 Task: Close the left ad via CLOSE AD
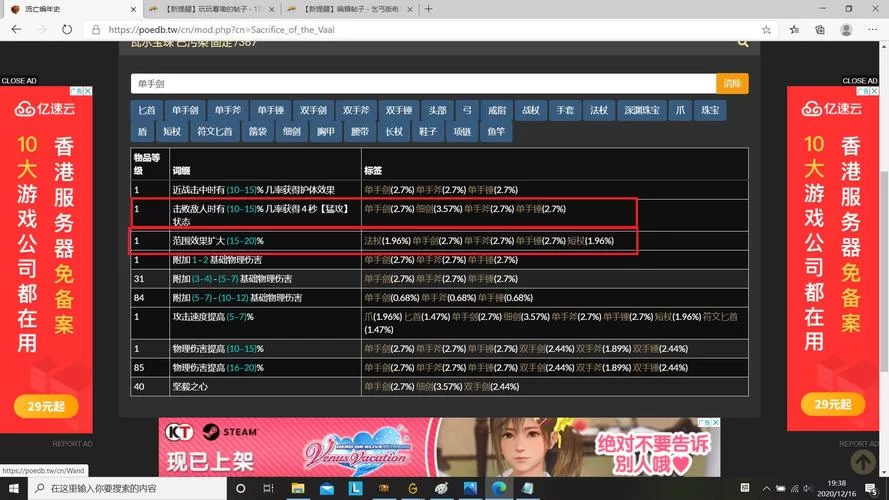tap(19, 80)
